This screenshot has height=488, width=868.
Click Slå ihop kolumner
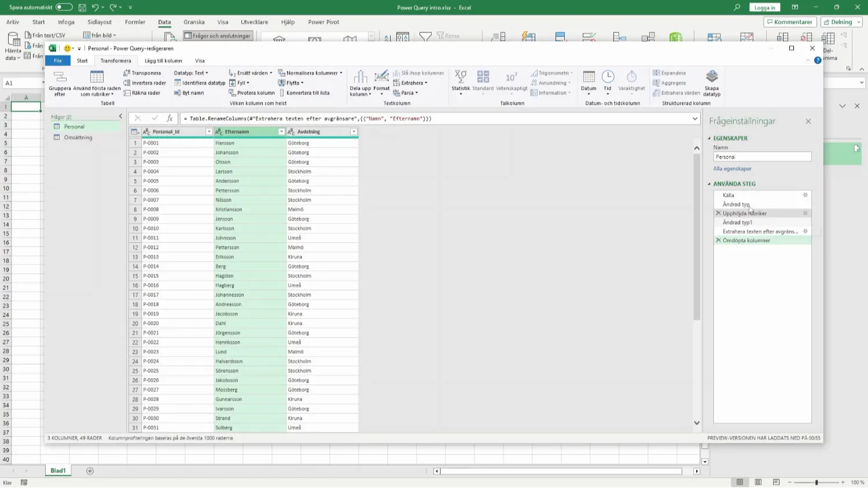pyautogui.click(x=418, y=73)
